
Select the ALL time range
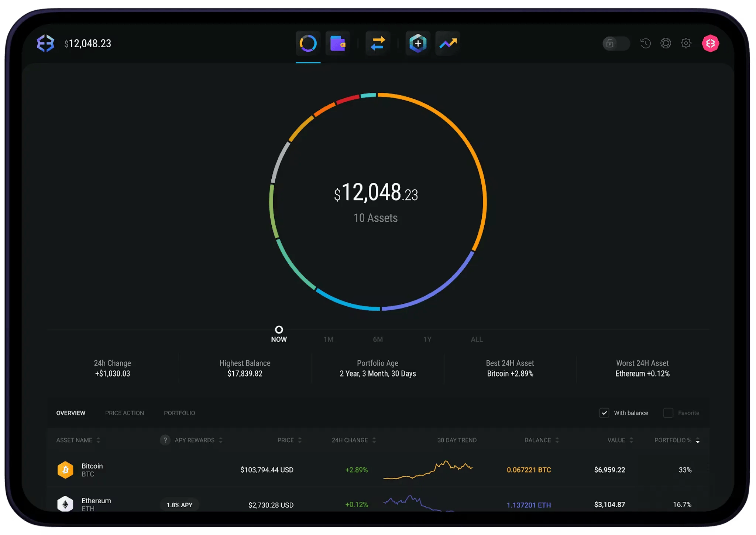pyautogui.click(x=477, y=339)
